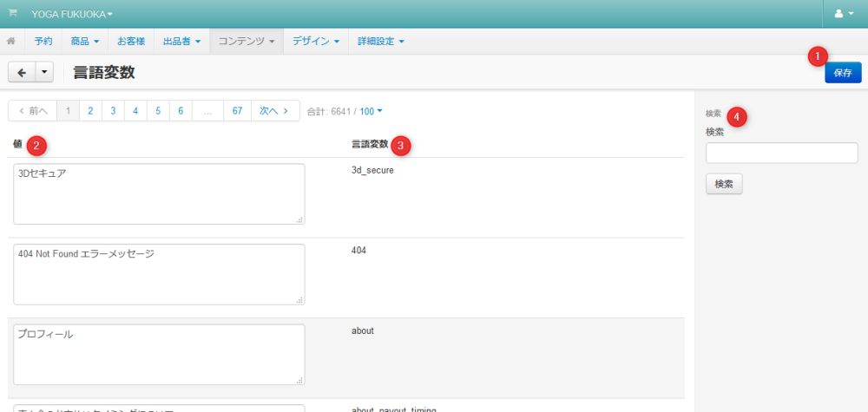This screenshot has width=868, height=412.
Task: Click the 前へ pagination button
Action: [x=33, y=111]
